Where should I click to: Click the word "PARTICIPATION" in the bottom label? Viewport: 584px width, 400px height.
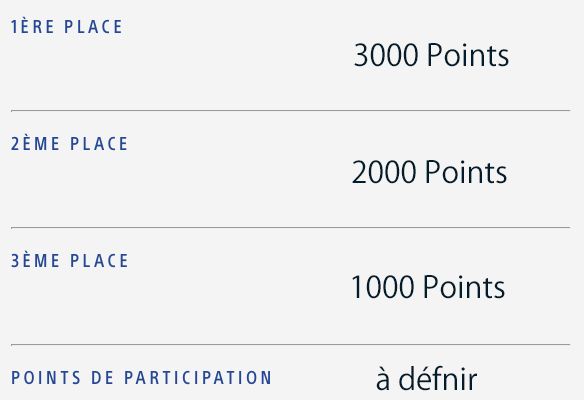pos(198,377)
